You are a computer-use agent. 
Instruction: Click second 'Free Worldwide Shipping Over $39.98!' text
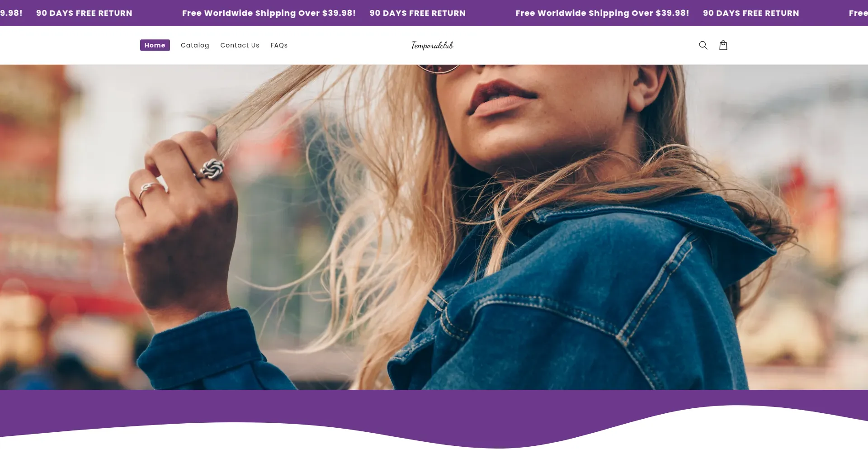coord(602,13)
